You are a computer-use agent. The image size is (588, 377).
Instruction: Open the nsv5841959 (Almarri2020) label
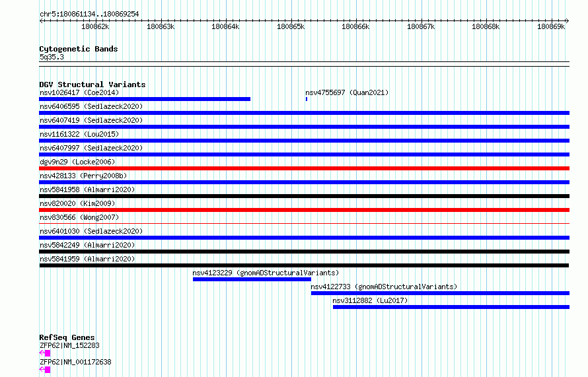click(87, 259)
